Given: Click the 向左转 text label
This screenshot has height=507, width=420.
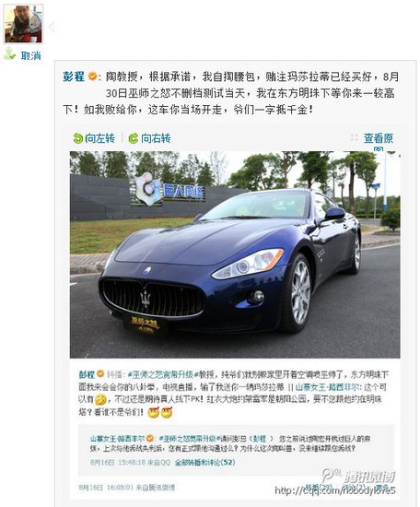Looking at the screenshot, I should point(99,138).
